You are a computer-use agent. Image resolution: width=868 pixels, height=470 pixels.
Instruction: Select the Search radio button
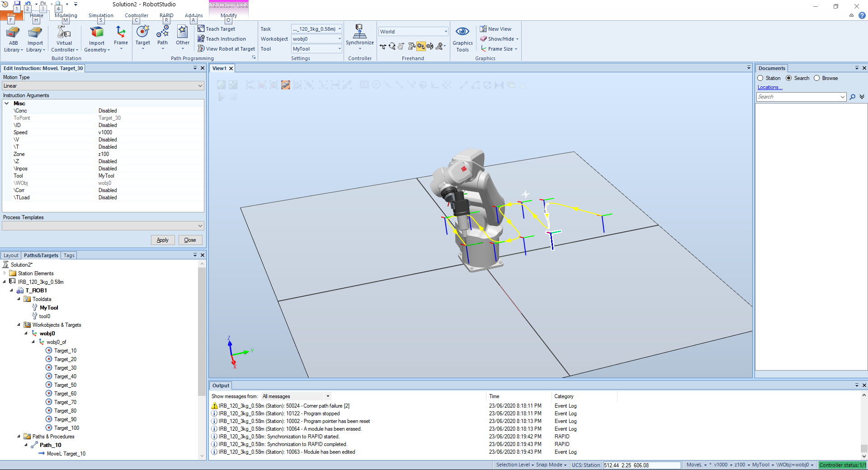click(x=789, y=78)
